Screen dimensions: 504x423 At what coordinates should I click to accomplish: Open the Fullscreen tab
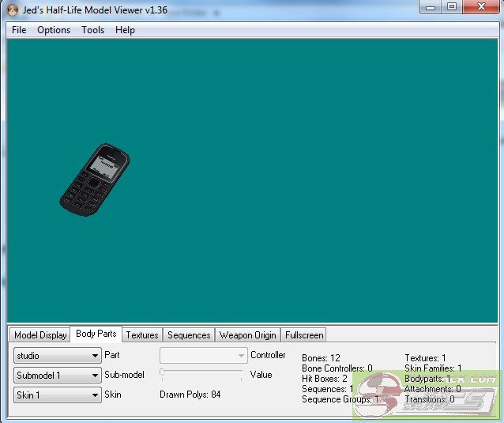[304, 335]
